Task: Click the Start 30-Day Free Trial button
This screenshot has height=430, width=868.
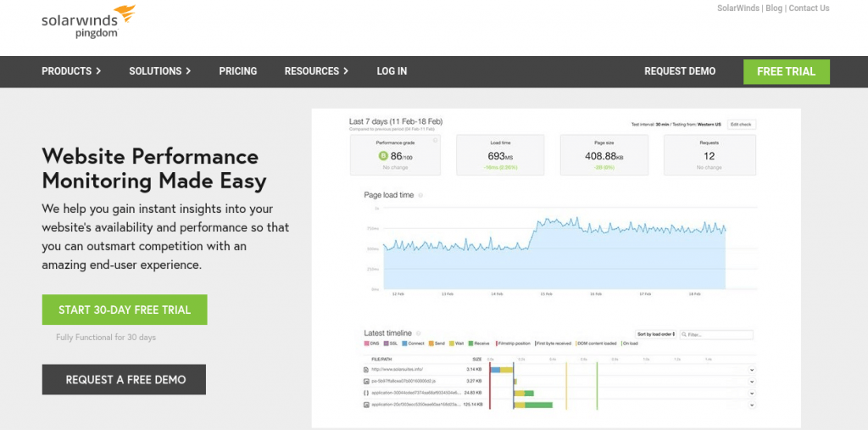Action: click(125, 310)
